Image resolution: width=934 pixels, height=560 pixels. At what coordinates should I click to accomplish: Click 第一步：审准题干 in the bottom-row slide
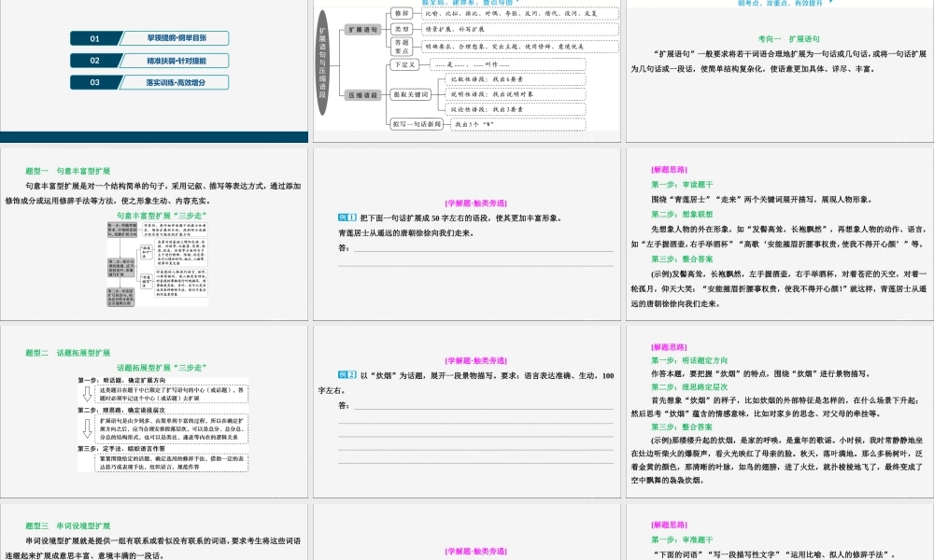(x=682, y=539)
